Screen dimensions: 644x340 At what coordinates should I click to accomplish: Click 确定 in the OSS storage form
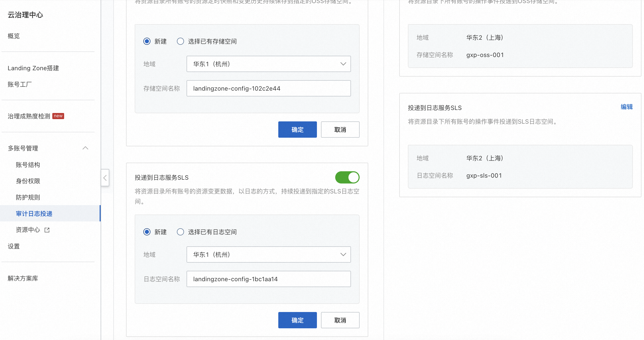coord(297,130)
